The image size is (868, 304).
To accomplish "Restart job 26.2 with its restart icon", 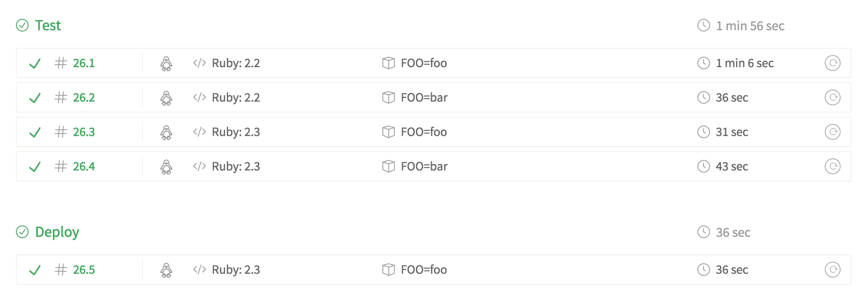I will (x=832, y=97).
